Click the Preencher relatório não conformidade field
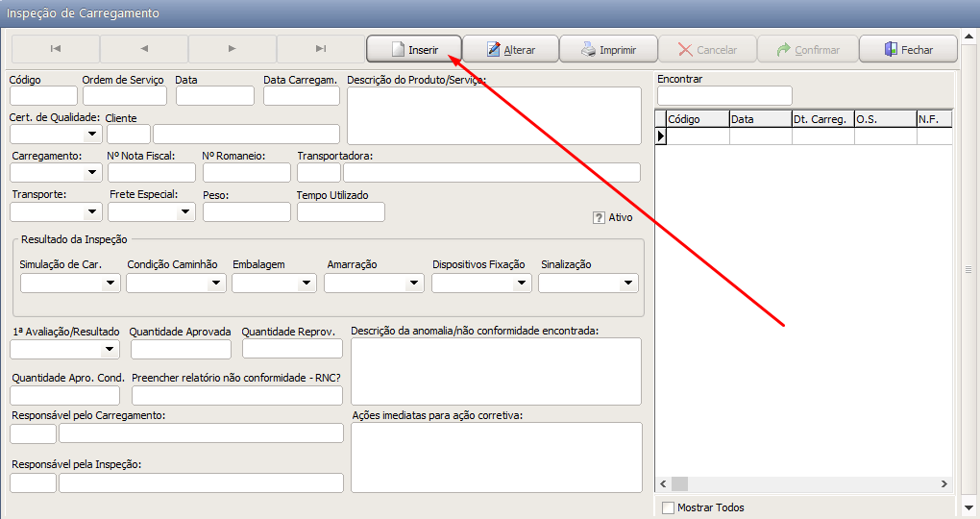The width and height of the screenshot is (980, 519). coord(237,395)
